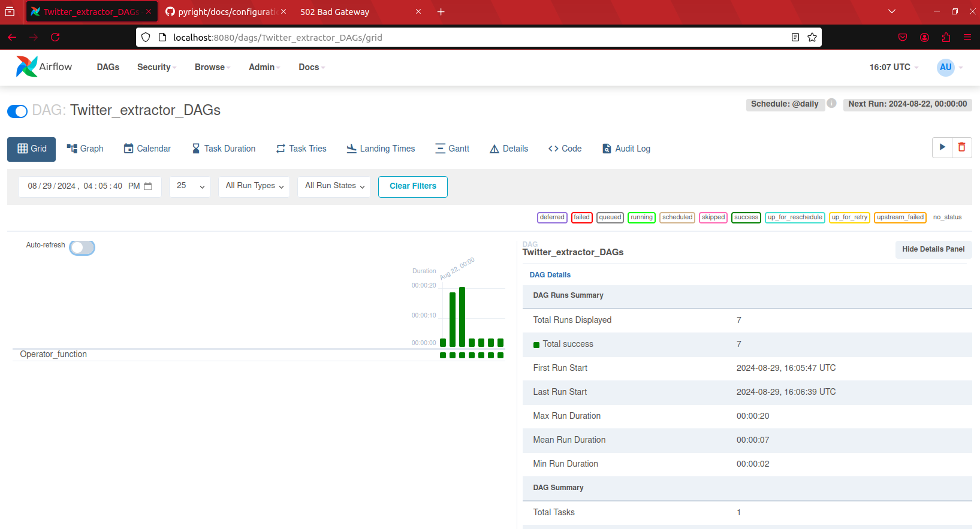Open the browser extensions puzzle icon

(946, 37)
